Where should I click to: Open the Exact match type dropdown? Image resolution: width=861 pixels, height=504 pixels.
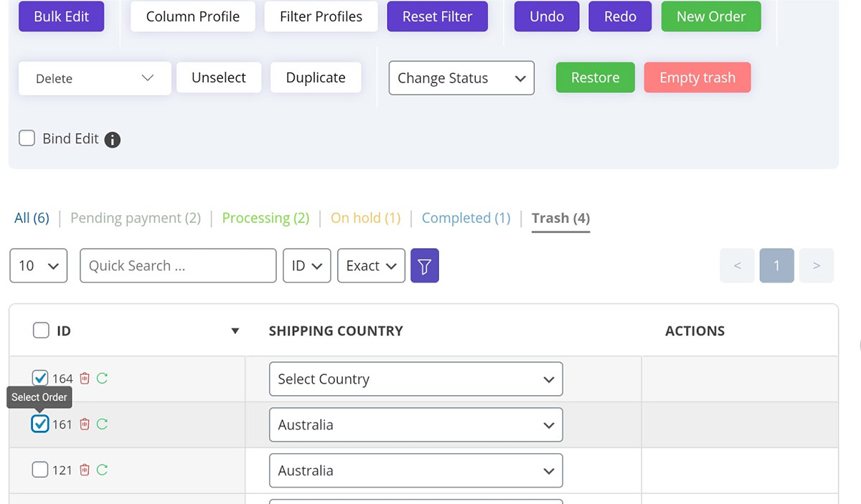pos(371,266)
